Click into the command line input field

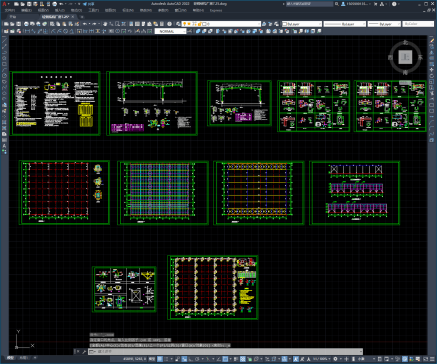click(225, 351)
